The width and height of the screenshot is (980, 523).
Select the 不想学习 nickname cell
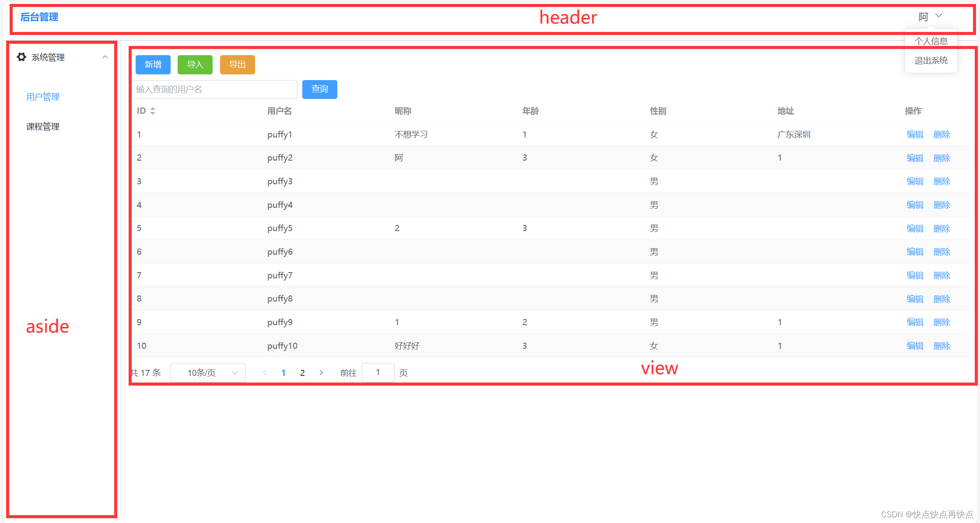click(x=411, y=134)
